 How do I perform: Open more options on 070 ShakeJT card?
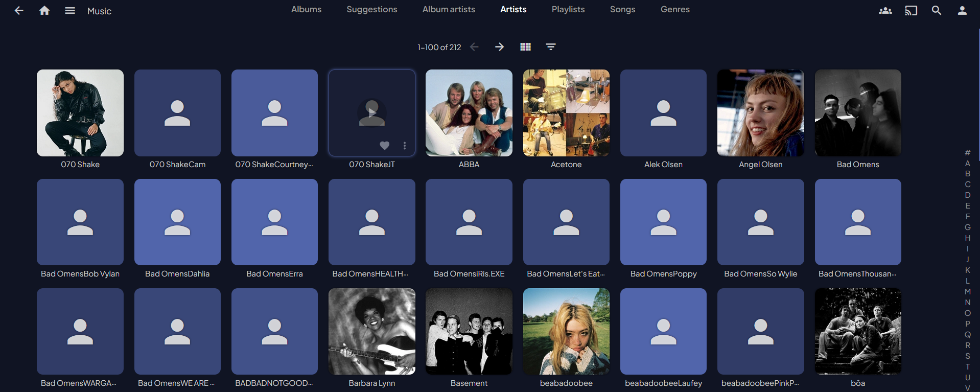point(405,146)
